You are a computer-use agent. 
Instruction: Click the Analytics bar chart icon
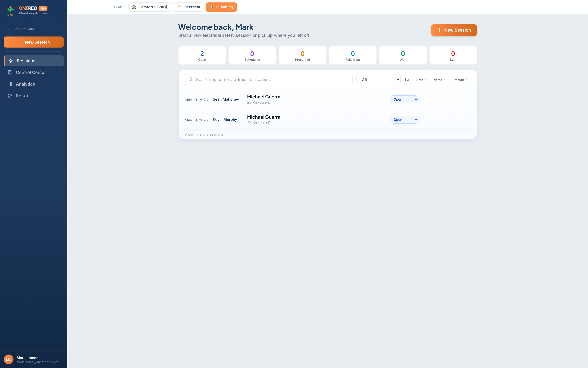coord(10,84)
